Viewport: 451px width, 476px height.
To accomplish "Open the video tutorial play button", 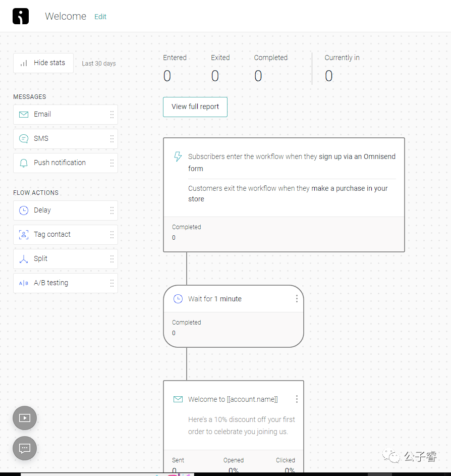I will [25, 418].
